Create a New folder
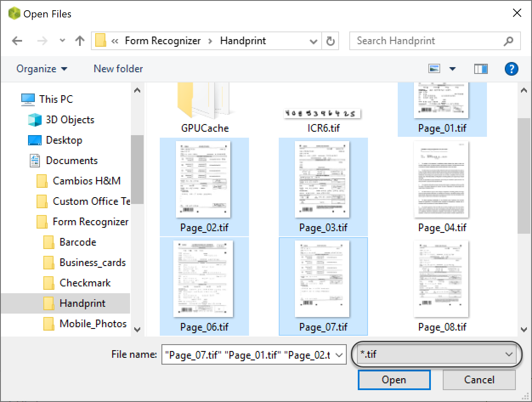 click(118, 69)
